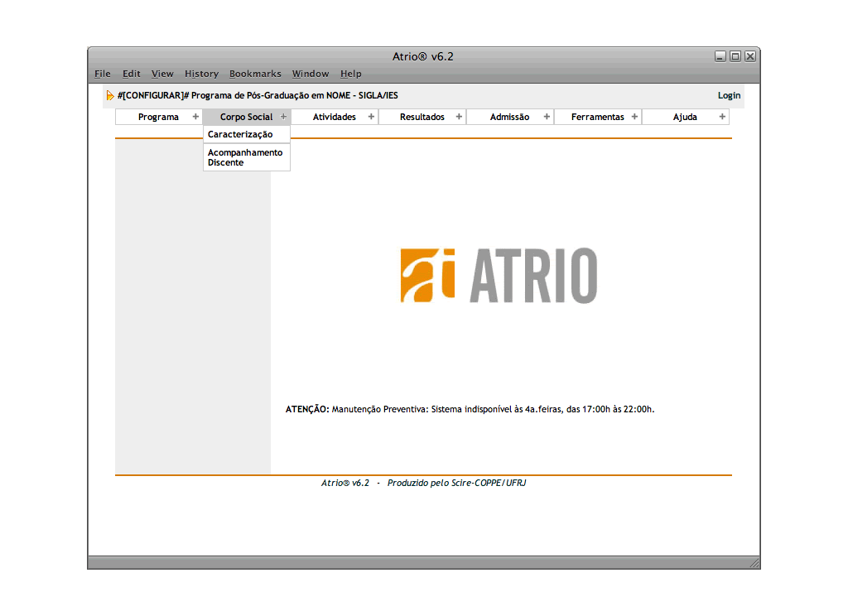Open the Bookmarks menu

tap(255, 74)
